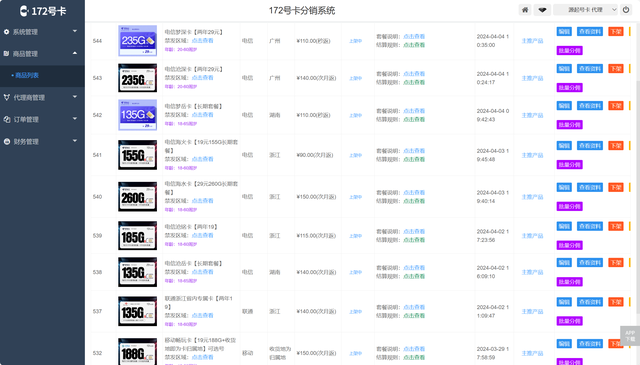The height and width of the screenshot is (365, 640).
Task: Click the 172号卡分销系统 page title
Action: (x=302, y=11)
